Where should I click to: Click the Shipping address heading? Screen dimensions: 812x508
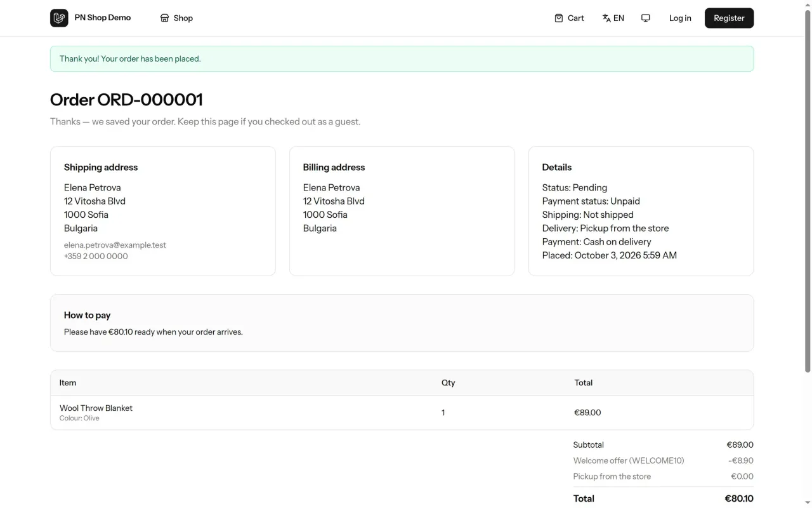tap(101, 168)
